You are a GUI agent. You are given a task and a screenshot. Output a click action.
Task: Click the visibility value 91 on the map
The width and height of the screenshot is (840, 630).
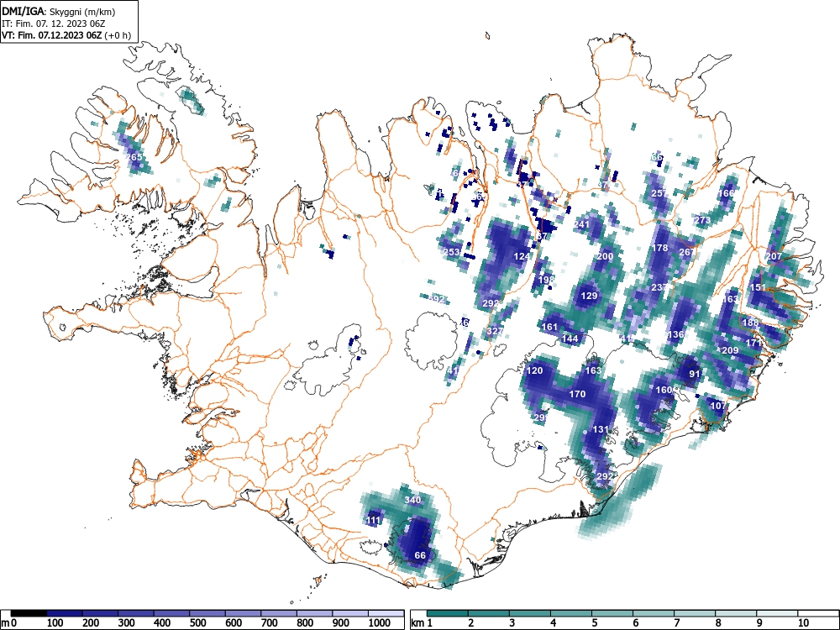[695, 374]
